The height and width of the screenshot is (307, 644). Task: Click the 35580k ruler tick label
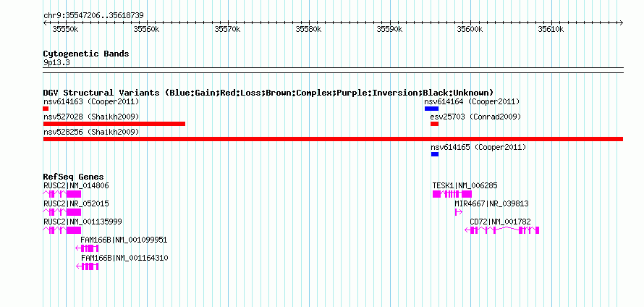(x=308, y=29)
